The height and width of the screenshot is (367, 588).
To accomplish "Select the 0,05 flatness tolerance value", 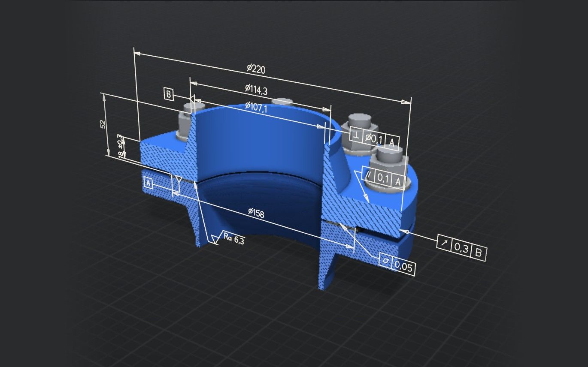I will pyautogui.click(x=403, y=268).
